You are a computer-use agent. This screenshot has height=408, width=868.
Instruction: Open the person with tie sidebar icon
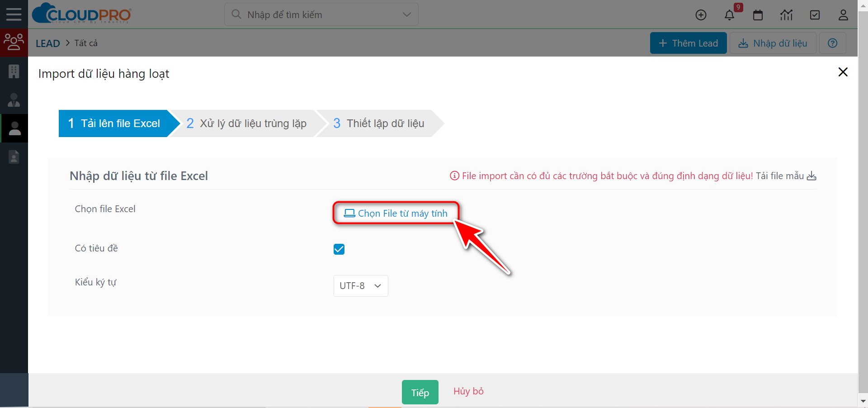pos(14,100)
